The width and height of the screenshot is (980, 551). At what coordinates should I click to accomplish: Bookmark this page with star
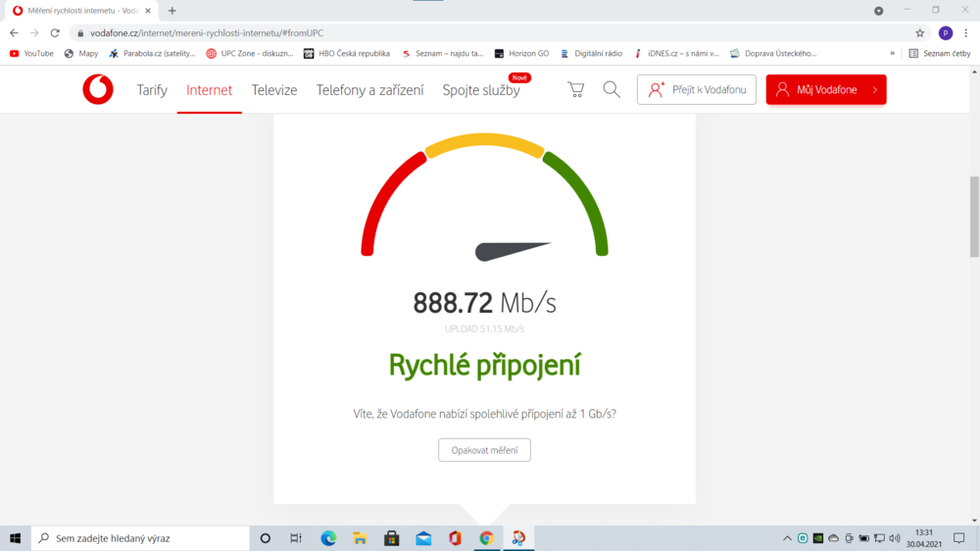click(919, 33)
